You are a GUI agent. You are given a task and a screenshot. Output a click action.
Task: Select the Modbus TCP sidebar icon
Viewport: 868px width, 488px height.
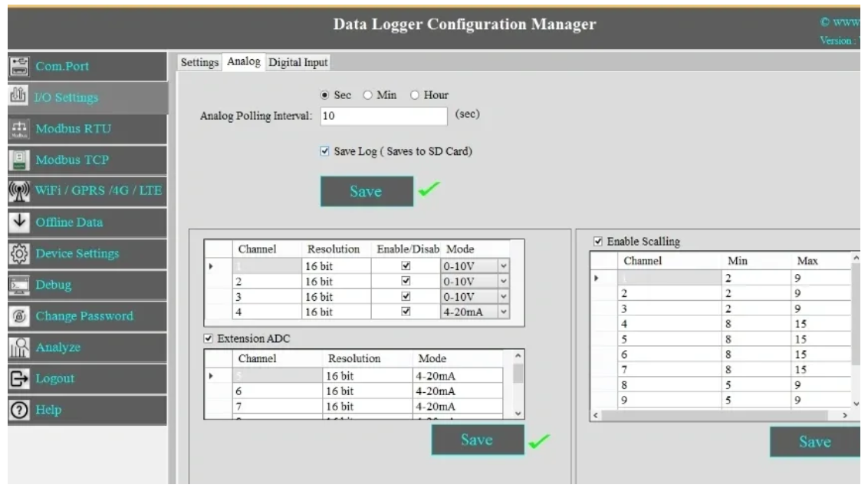pos(17,160)
